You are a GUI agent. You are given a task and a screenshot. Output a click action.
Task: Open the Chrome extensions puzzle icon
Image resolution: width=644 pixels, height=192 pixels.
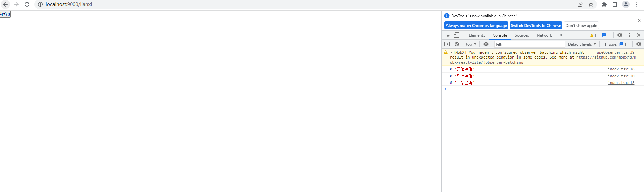coord(604,4)
